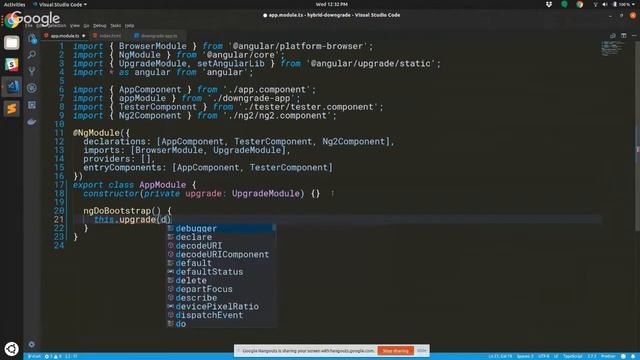Show applications via Ubuntu logo button
The image size is (640, 360).
tap(11, 349)
